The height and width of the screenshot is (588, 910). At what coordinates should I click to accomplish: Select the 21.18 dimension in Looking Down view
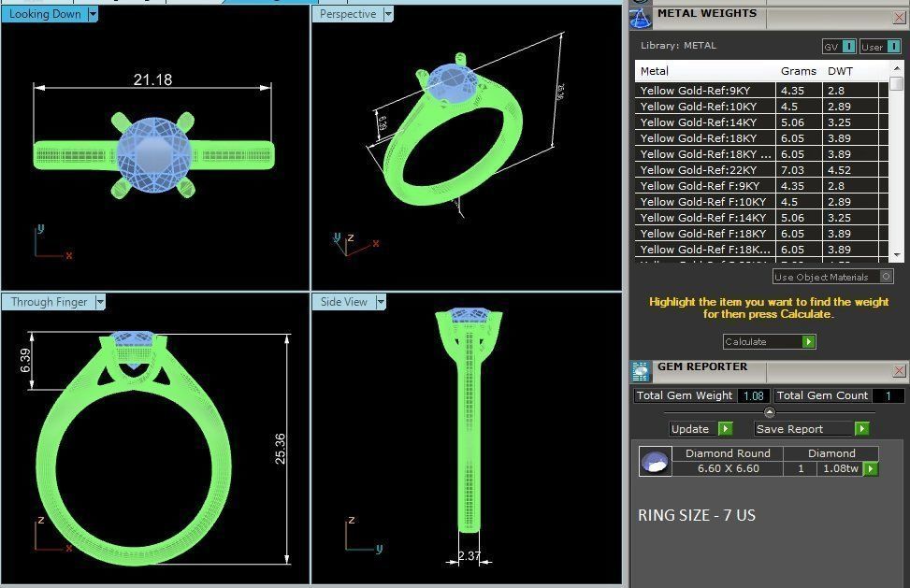152,79
